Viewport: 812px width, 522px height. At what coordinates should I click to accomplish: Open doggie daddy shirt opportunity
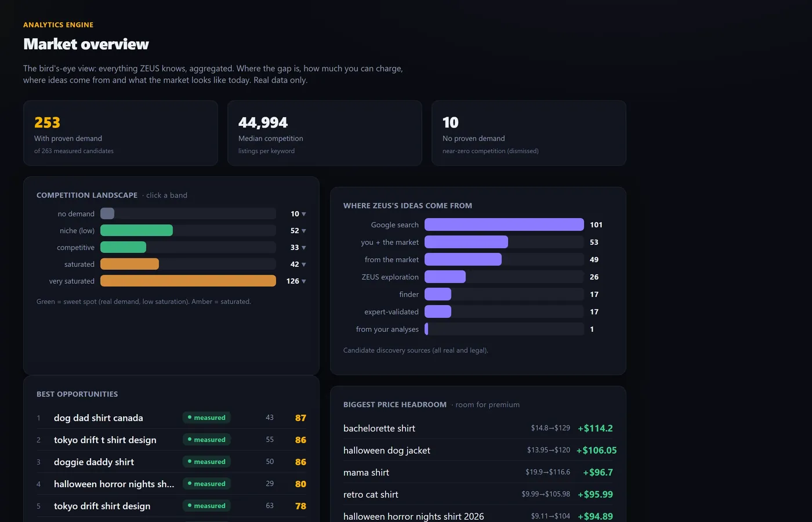pyautogui.click(x=171, y=462)
